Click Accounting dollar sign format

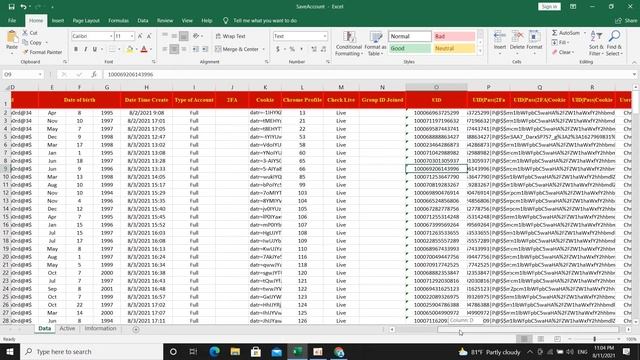[x=278, y=49]
